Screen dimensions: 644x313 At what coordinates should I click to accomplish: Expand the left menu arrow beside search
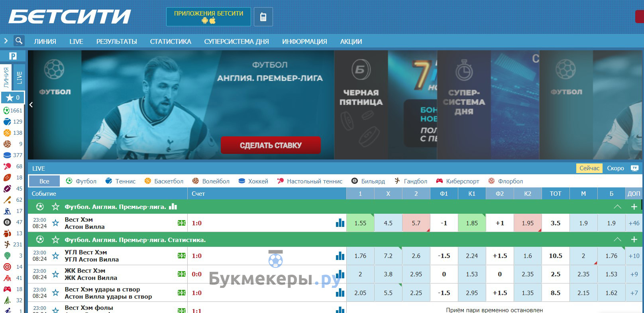(6, 41)
